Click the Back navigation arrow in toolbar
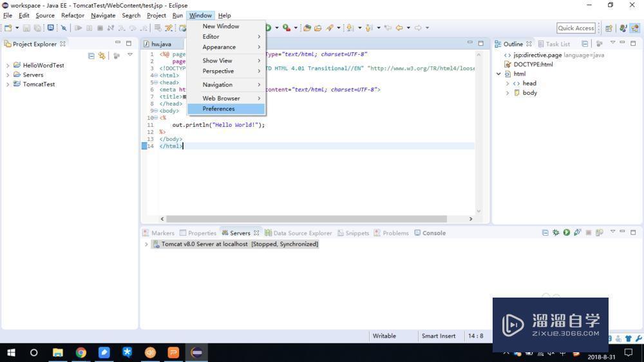 pyautogui.click(x=399, y=28)
